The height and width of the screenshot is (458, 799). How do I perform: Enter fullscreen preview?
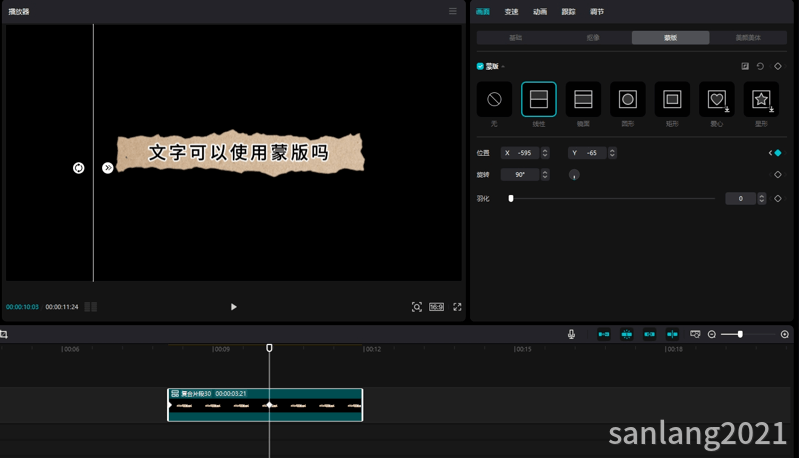coord(457,307)
